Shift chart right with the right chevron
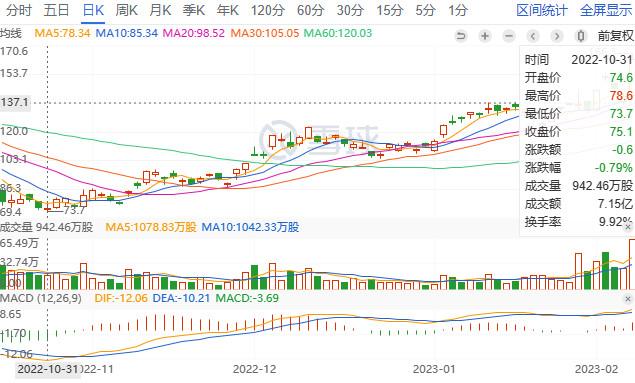Viewport: 635px width, 383px height. (557, 36)
